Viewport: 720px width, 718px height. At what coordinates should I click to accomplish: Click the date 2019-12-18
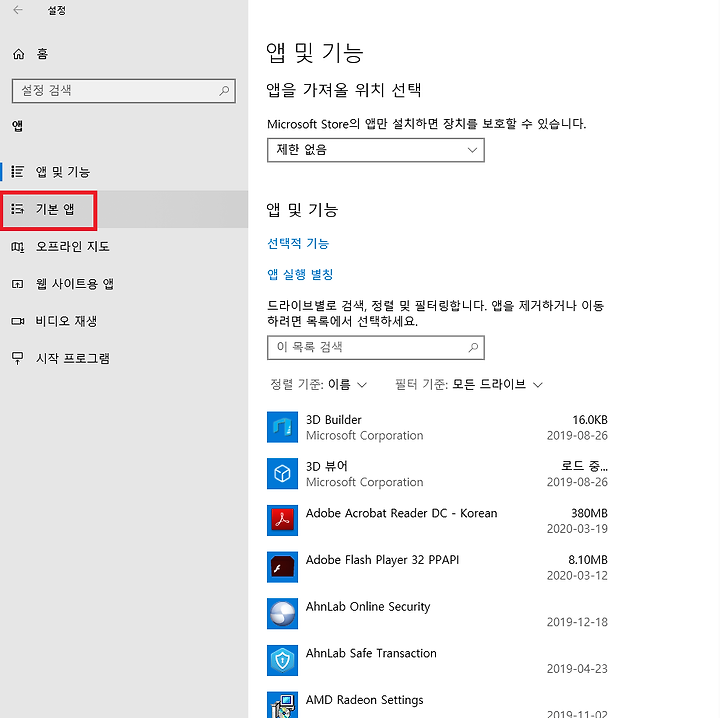pos(577,622)
